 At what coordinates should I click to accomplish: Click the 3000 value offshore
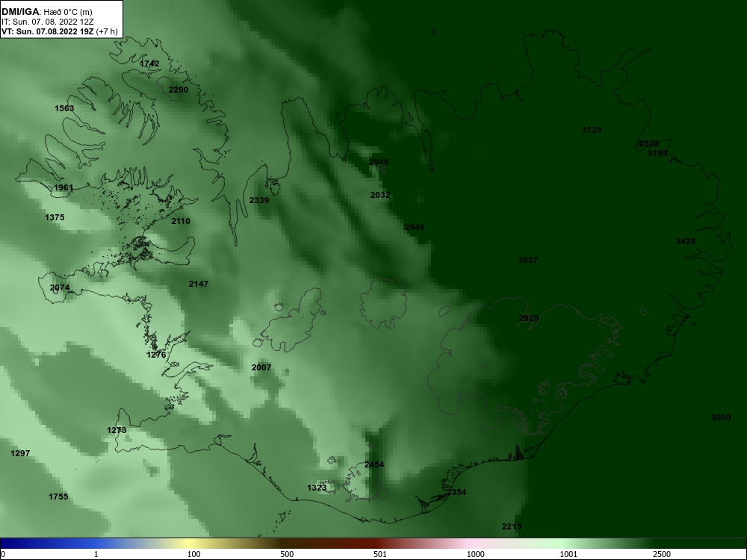point(721,417)
